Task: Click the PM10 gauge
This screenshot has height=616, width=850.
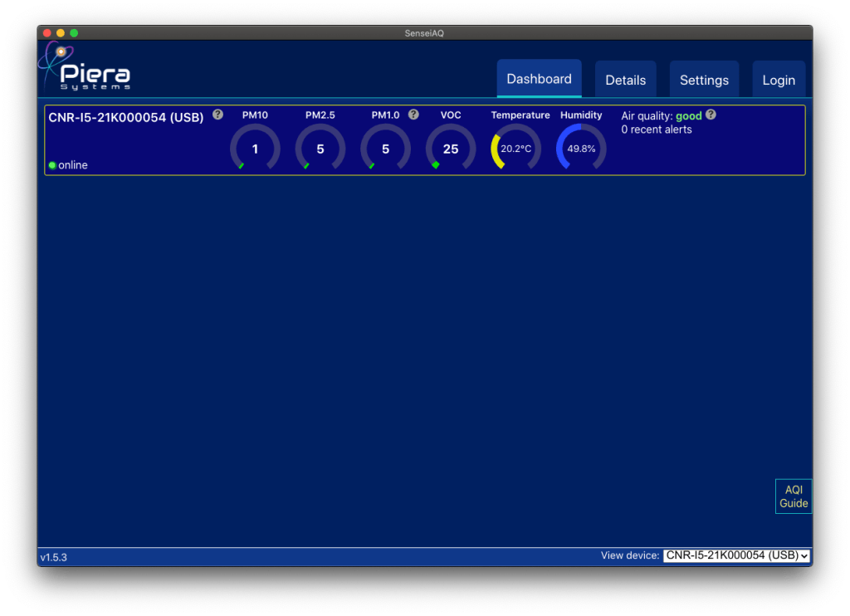Action: click(x=255, y=149)
